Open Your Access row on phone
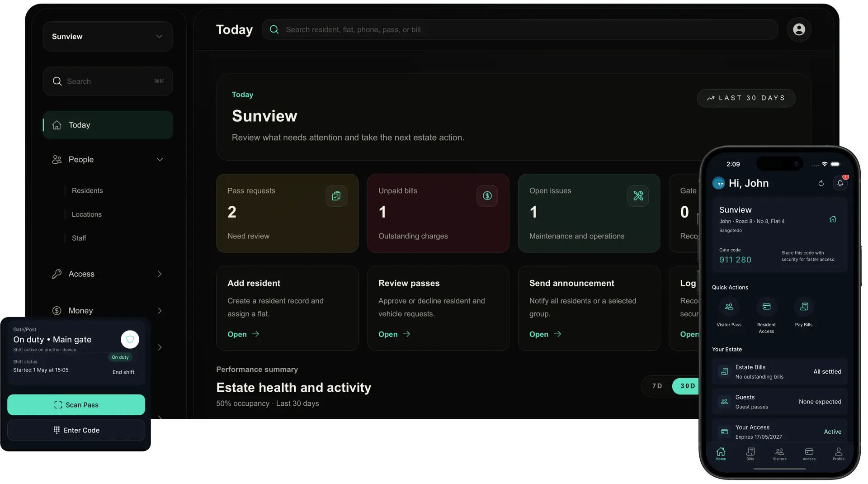This screenshot has width=868, height=484. coord(779,432)
